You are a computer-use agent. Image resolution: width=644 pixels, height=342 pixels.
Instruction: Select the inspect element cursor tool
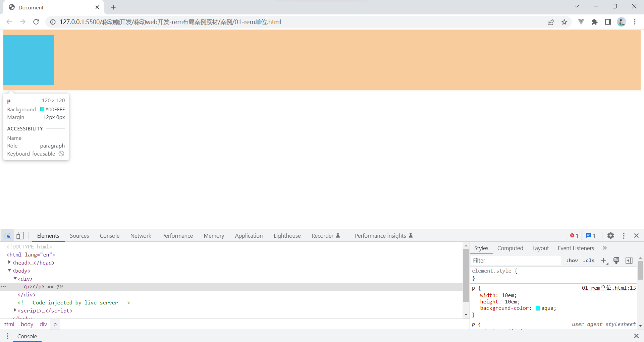pyautogui.click(x=7, y=236)
